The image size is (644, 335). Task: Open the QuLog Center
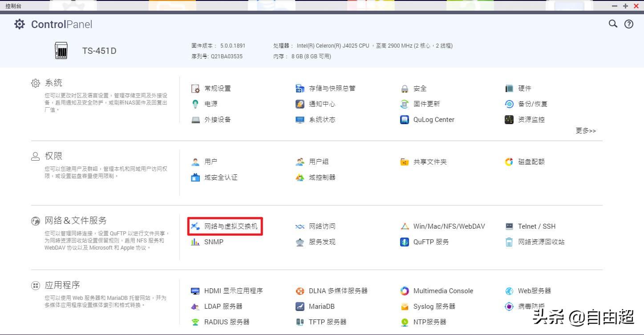[433, 119]
